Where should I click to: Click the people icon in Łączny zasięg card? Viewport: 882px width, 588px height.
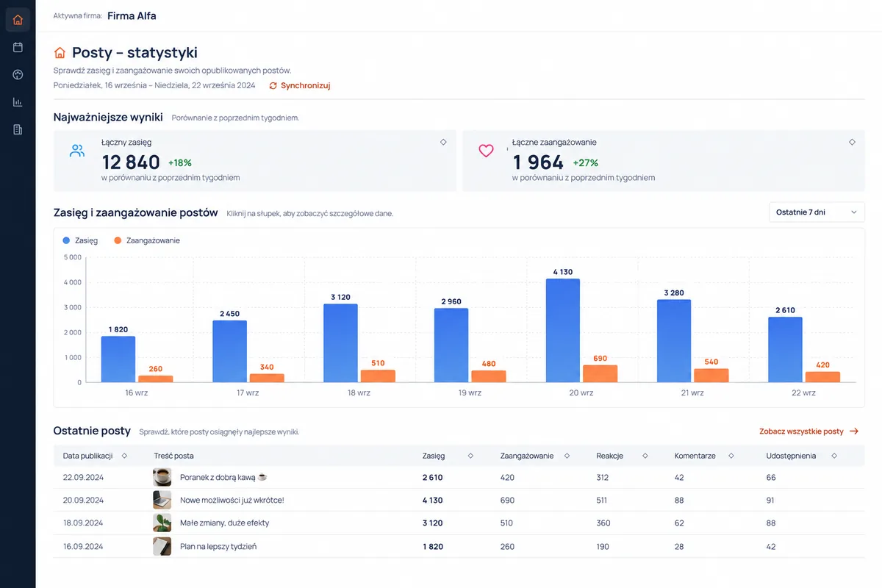(x=77, y=151)
